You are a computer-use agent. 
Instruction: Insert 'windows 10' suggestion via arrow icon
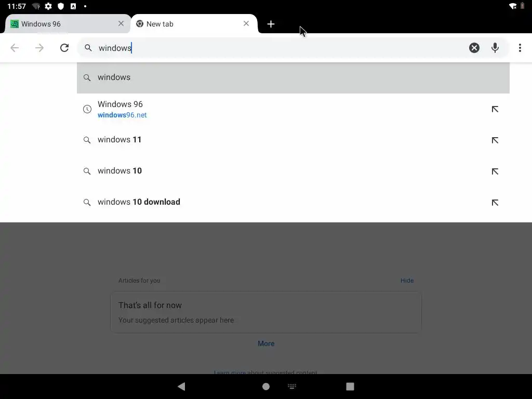click(x=495, y=171)
